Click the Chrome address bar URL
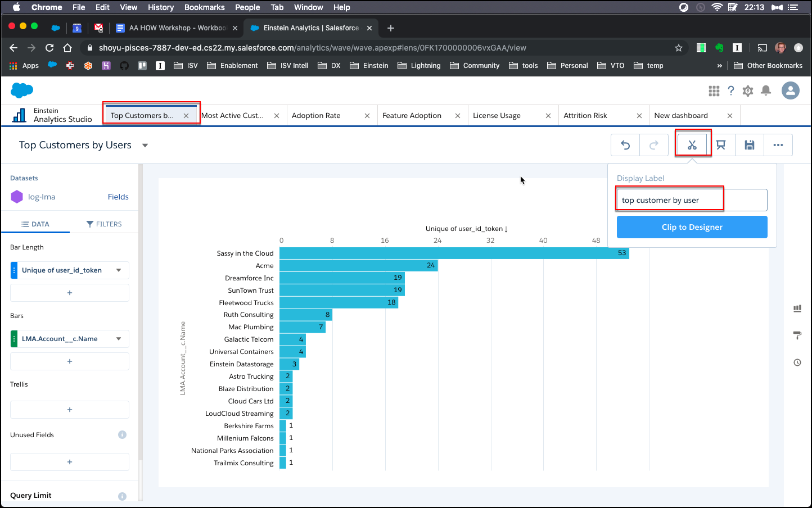812x508 pixels. tap(313, 48)
